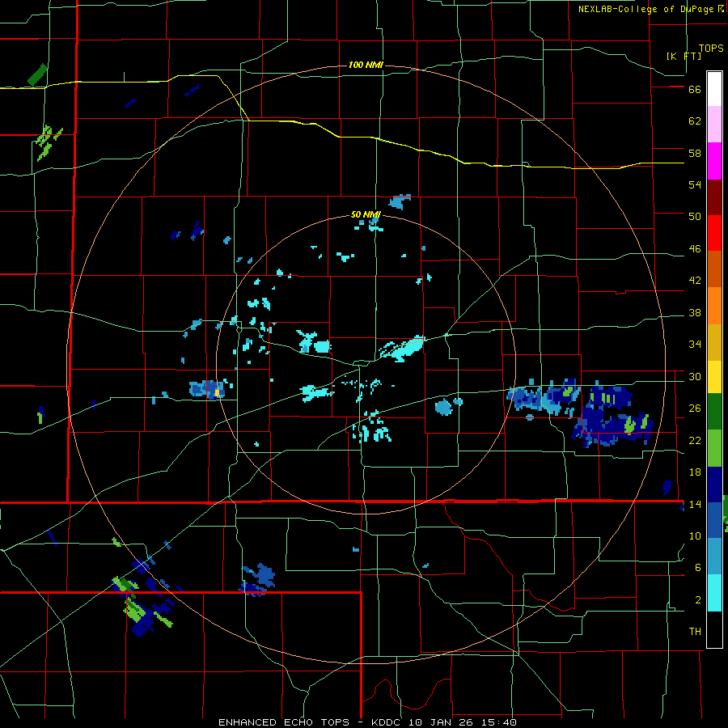This screenshot has width=728, height=728.
Task: Click the "KDDC" radar site identifier
Action: pos(387,722)
